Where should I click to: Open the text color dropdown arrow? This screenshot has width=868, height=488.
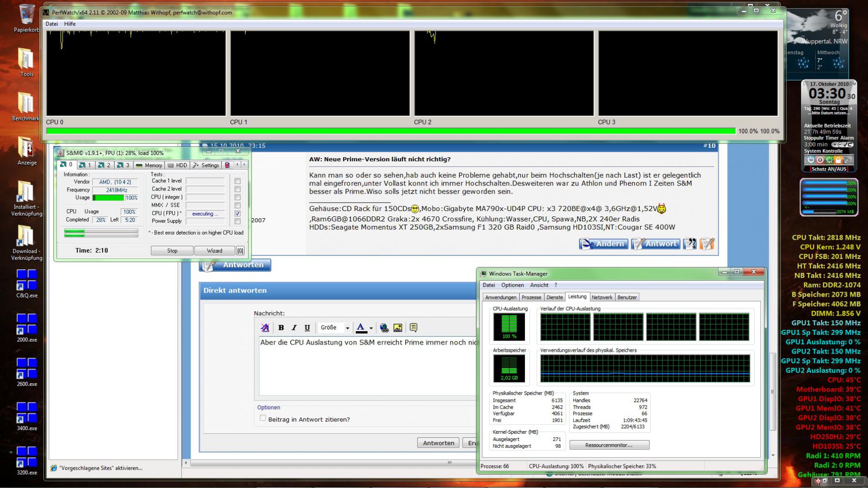coord(371,328)
